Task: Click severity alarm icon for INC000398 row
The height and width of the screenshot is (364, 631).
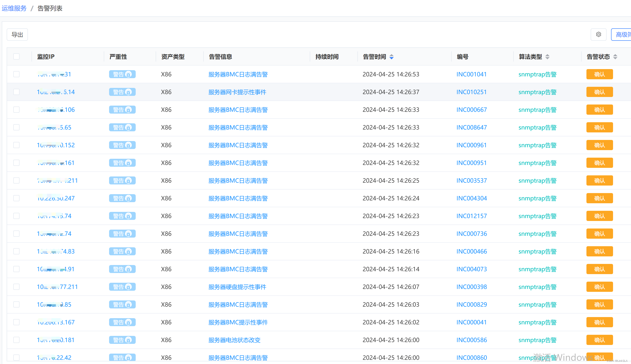Action: 128,287
